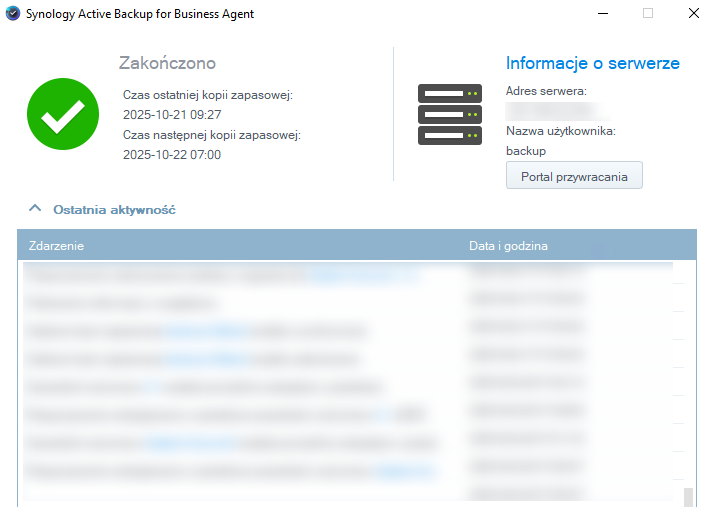Click the green checkmark status icon
Viewport: 711px width, 507px height.
[x=62, y=115]
